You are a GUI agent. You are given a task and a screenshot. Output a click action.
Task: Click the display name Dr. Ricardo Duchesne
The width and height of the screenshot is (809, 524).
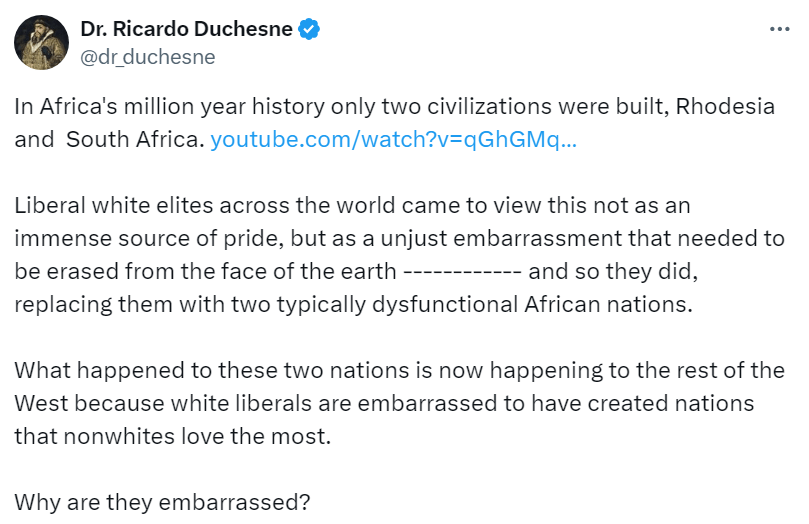pos(186,29)
